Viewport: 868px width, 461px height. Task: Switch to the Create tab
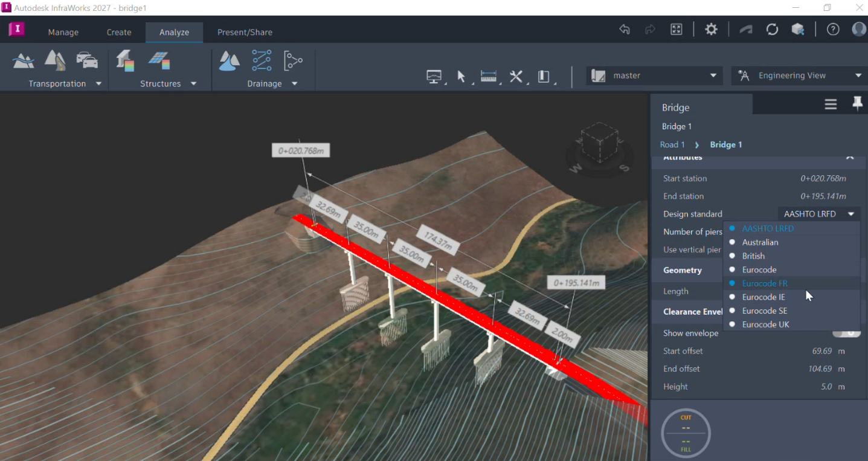click(x=119, y=32)
